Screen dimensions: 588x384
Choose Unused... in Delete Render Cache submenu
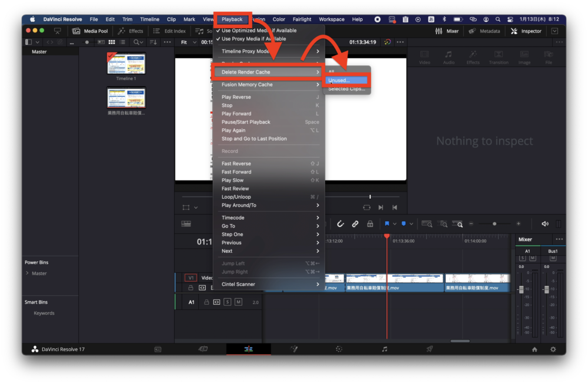click(346, 80)
